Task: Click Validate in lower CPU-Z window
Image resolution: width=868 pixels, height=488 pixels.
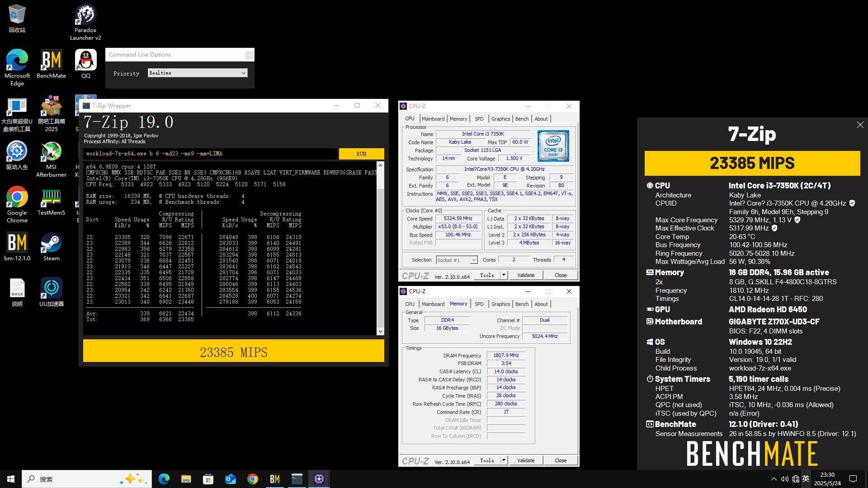Action: point(526,460)
